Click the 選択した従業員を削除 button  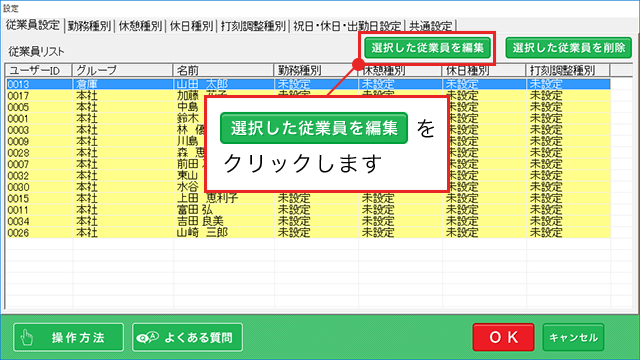pos(569,48)
